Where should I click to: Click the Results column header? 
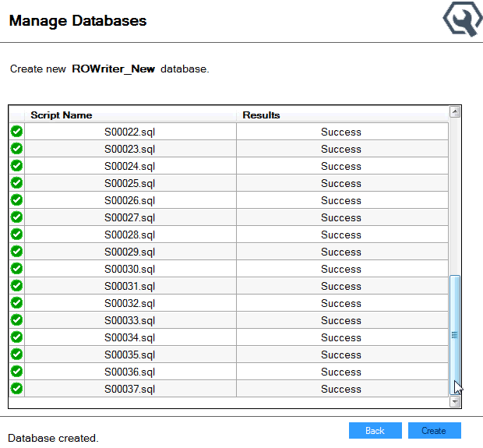[341, 115]
